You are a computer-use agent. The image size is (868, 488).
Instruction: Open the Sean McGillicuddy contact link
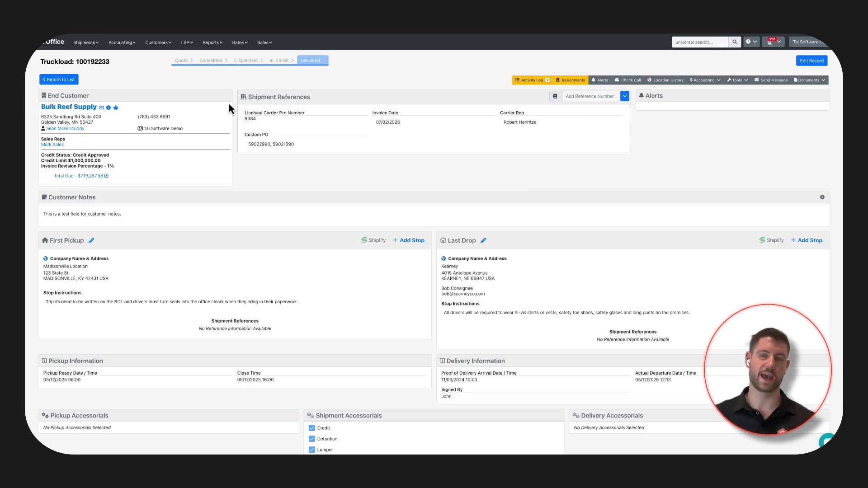click(x=65, y=129)
